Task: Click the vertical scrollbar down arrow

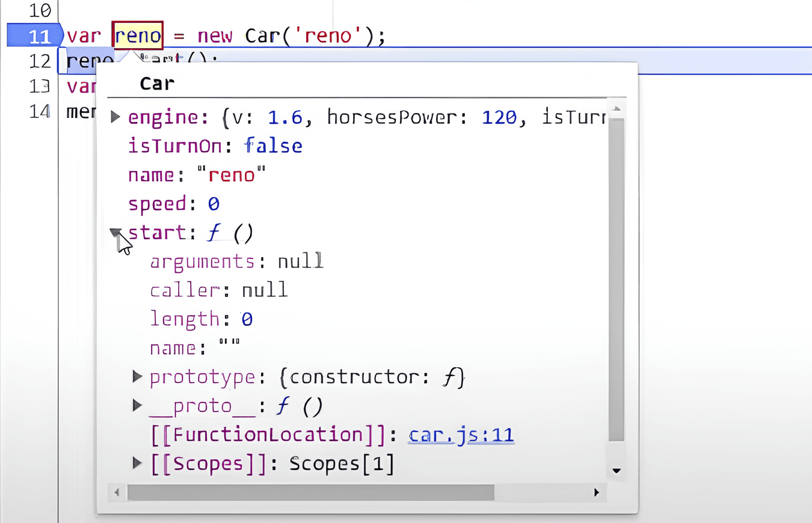Action: click(x=616, y=470)
